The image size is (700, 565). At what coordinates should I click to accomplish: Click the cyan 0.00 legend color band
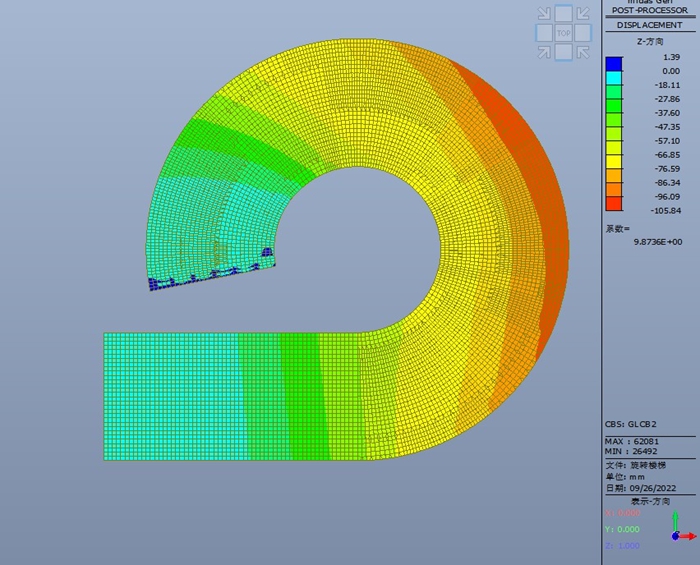(613, 78)
